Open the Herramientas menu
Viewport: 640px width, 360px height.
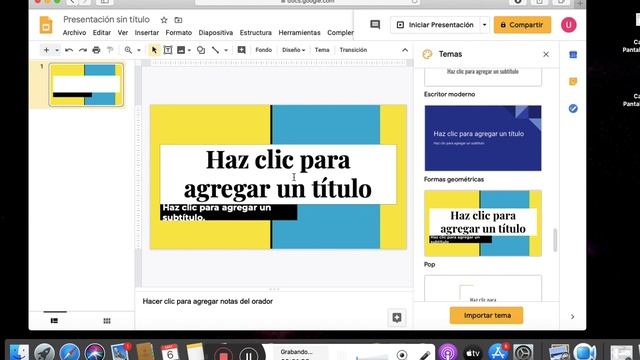pos(299,33)
